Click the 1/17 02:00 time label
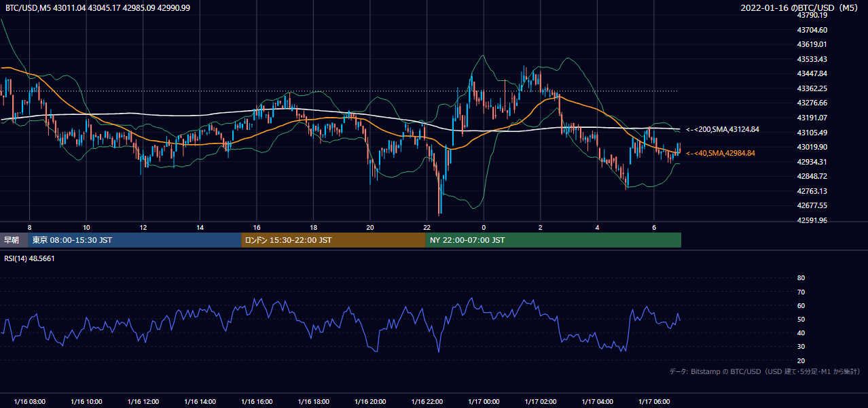The image size is (868, 408). [x=540, y=402]
